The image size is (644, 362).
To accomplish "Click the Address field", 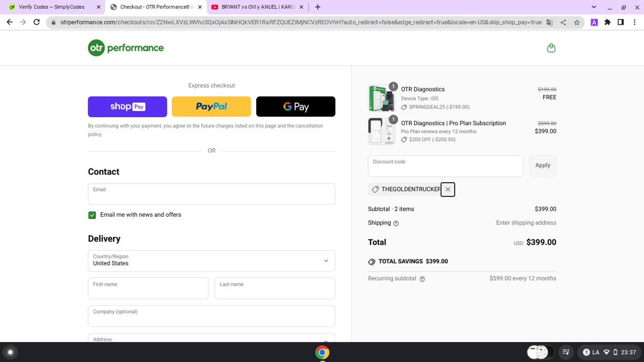I will [x=212, y=338].
